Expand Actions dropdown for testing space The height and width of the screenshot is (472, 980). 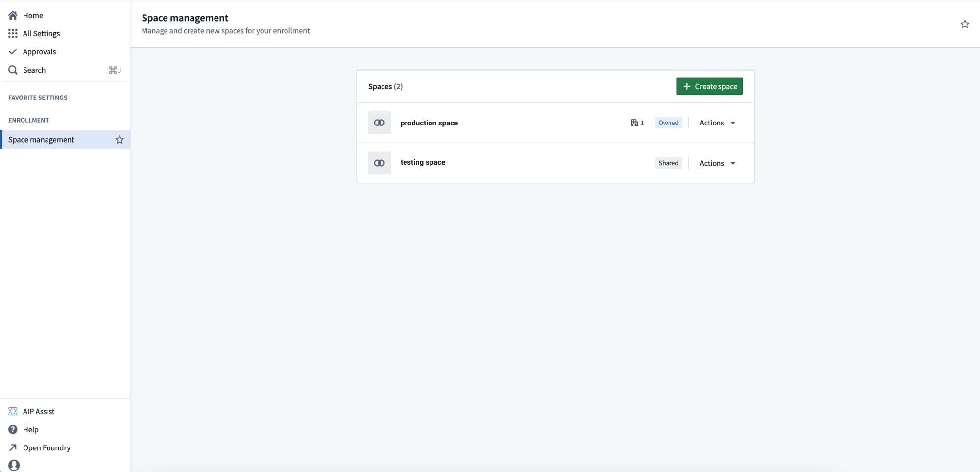coord(717,163)
